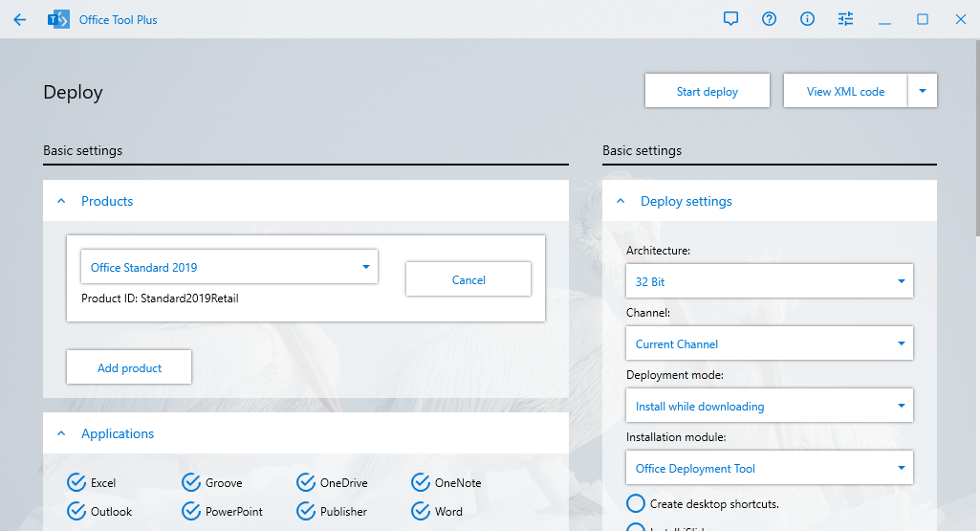
Task: Open the feedback chat bubble icon
Action: pyautogui.click(x=730, y=19)
